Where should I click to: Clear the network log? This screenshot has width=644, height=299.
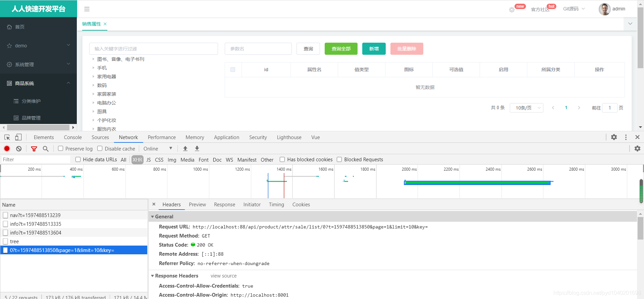click(x=19, y=148)
